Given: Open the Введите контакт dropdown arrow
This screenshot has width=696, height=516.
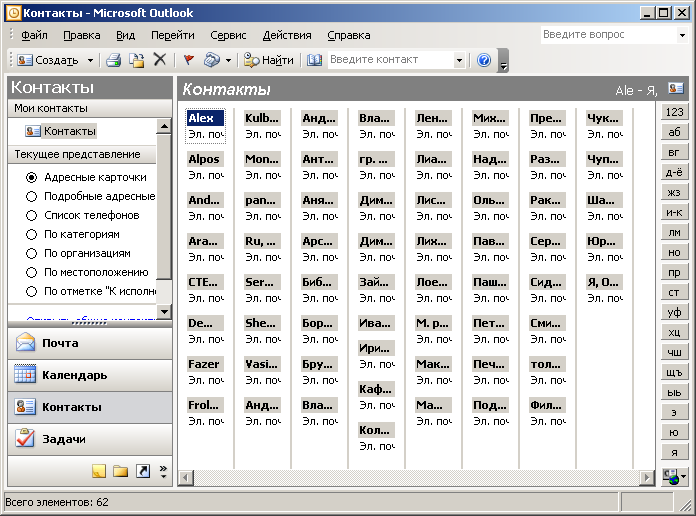Looking at the screenshot, I should 459,60.
